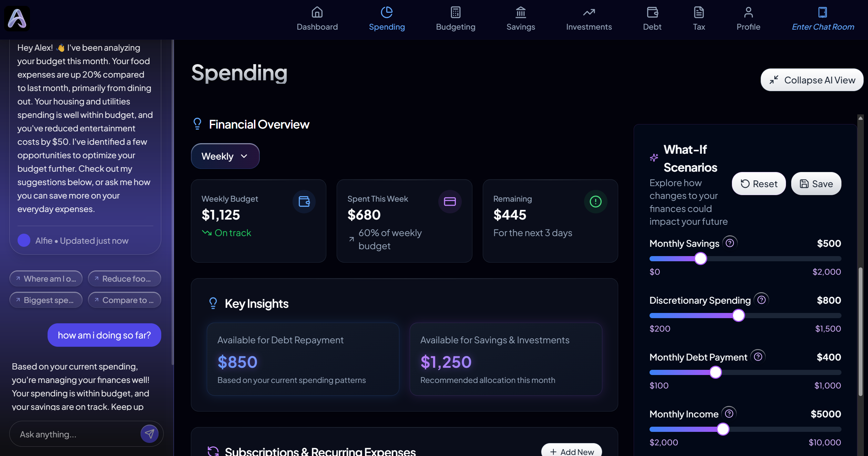Image resolution: width=868 pixels, height=456 pixels.
Task: Click the $1,125 weekly budget value
Action: pyautogui.click(x=221, y=215)
